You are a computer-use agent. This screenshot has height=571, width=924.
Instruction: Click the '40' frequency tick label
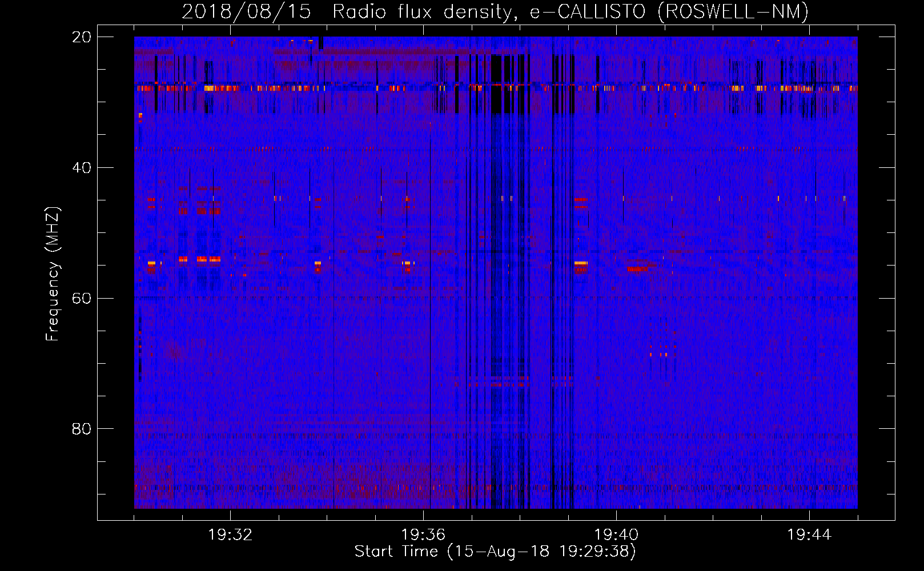coord(82,168)
